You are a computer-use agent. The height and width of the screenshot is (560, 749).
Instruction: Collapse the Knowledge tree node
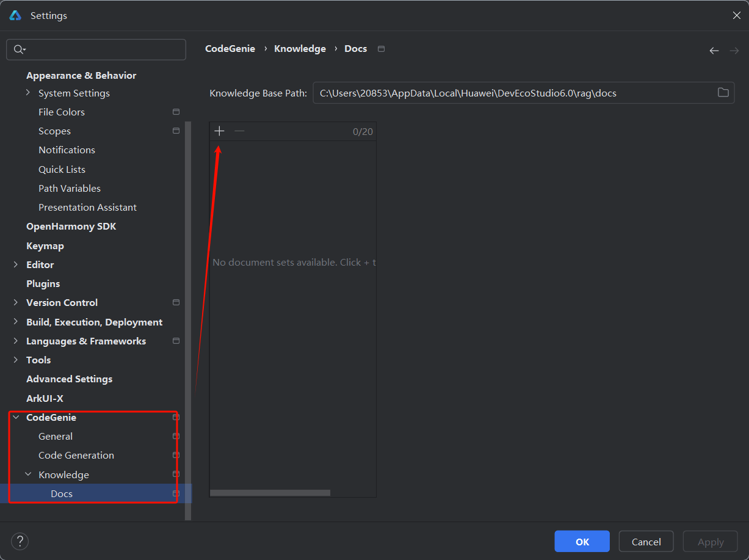28,475
